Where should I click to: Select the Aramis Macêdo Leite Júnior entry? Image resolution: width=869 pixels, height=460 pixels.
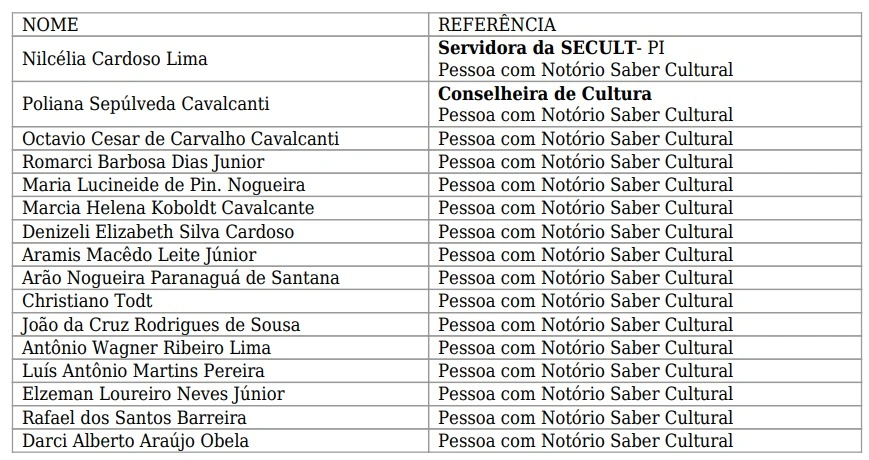click(139, 255)
